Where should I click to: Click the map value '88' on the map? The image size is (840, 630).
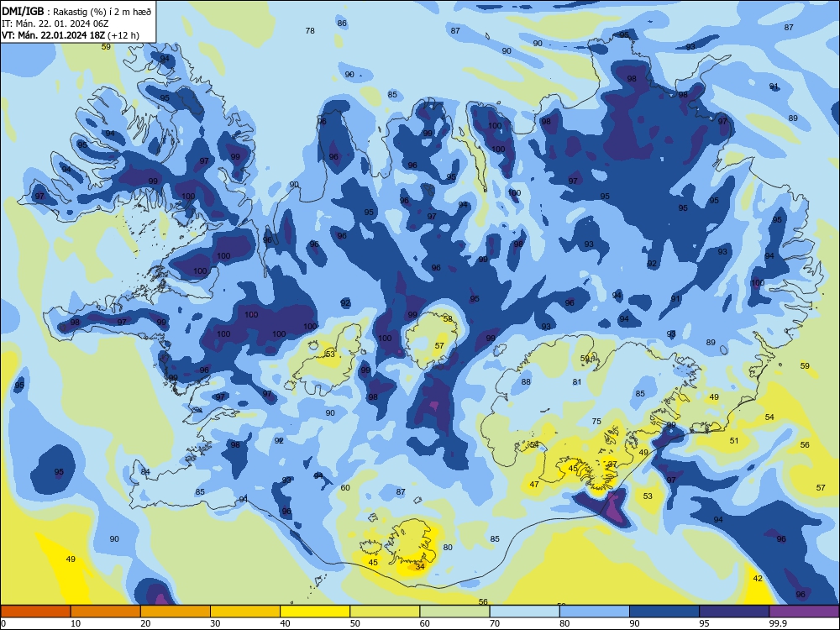[526, 382]
